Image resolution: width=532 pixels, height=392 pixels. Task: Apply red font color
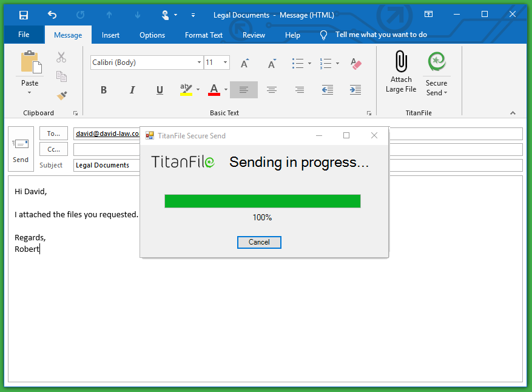214,90
